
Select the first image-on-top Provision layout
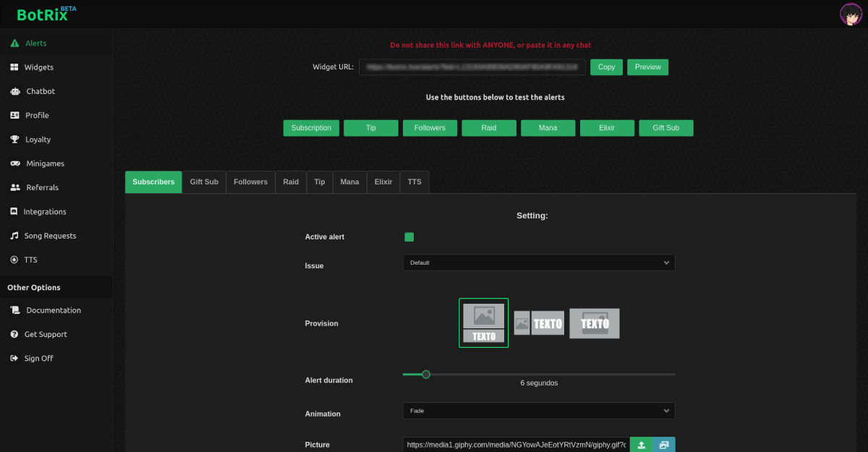(483, 323)
